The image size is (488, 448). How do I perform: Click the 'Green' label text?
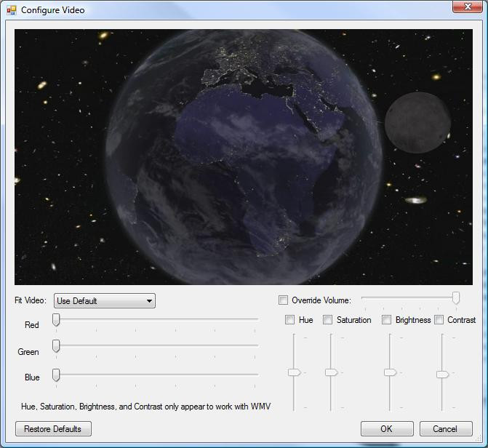click(28, 352)
